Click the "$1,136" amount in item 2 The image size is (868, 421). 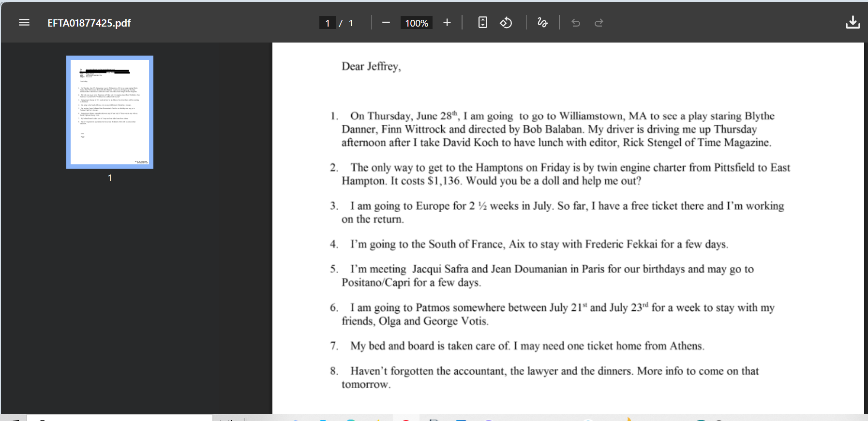444,181
